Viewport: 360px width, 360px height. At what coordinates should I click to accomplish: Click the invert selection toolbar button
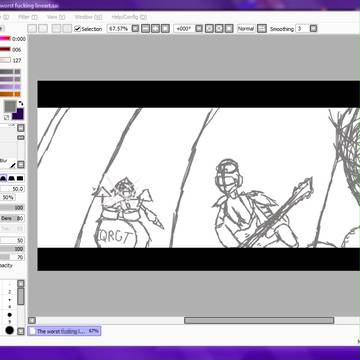click(67, 29)
